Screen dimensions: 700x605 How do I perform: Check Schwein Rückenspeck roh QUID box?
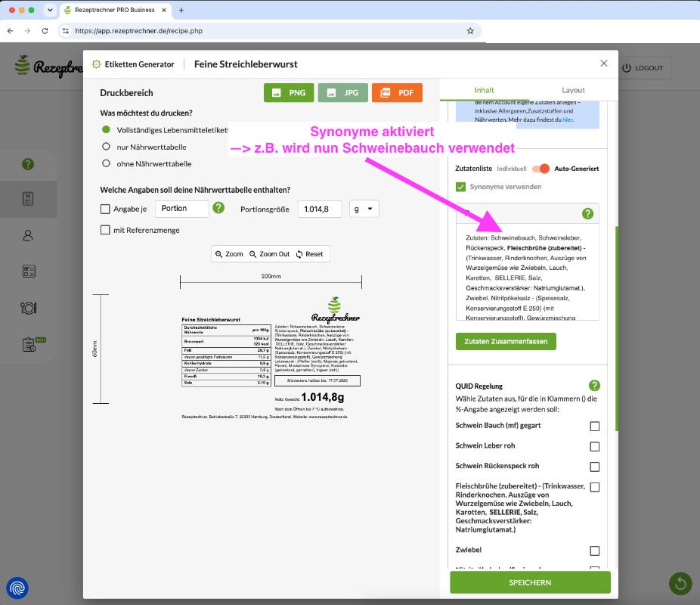tap(595, 467)
